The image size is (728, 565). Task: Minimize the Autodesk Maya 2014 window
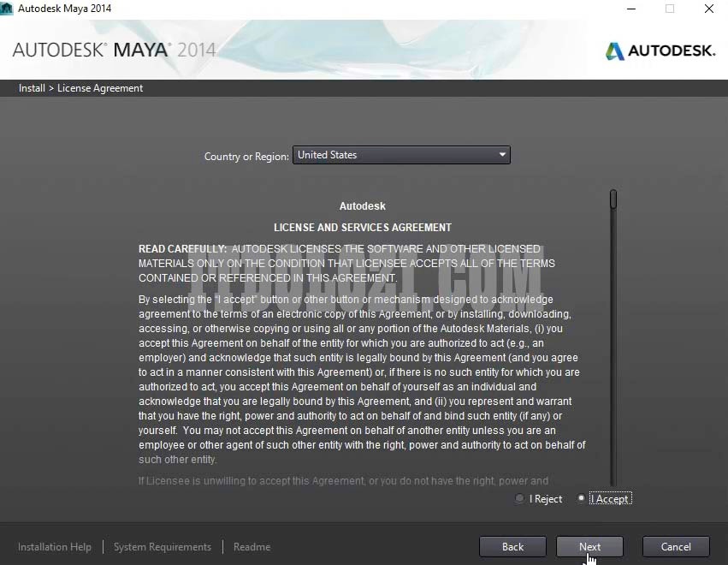coord(631,9)
